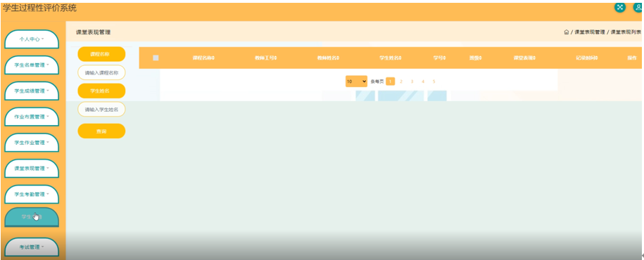Focus the 请输入课程名称 input field
644x260 pixels.
click(101, 72)
